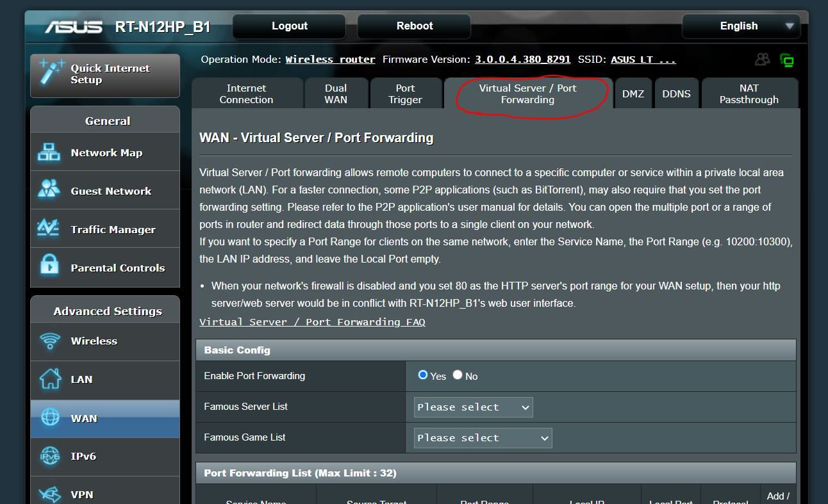Click the green network status icon
Screen dimensions: 828x504
point(787,60)
